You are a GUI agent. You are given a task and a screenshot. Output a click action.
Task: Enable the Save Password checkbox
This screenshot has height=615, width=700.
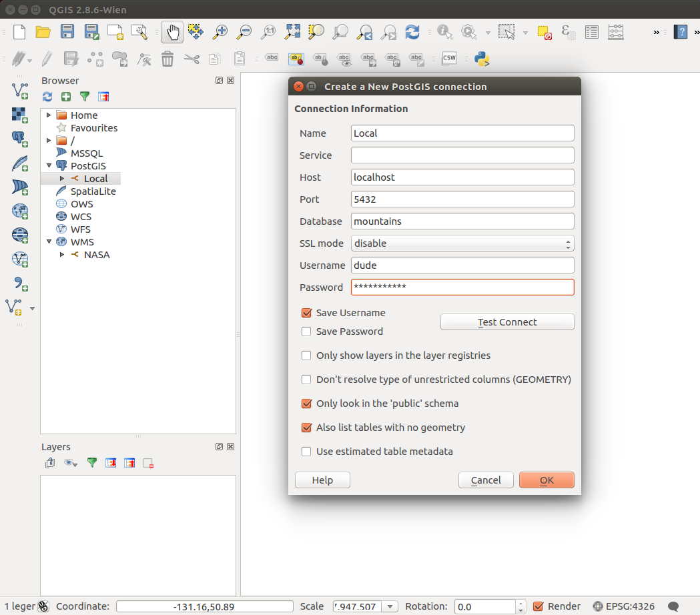(x=307, y=332)
